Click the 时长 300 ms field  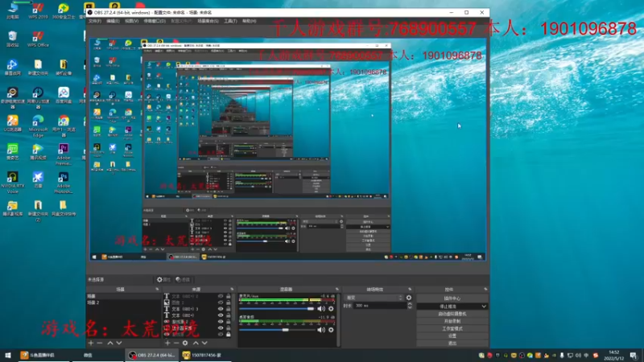coord(380,306)
